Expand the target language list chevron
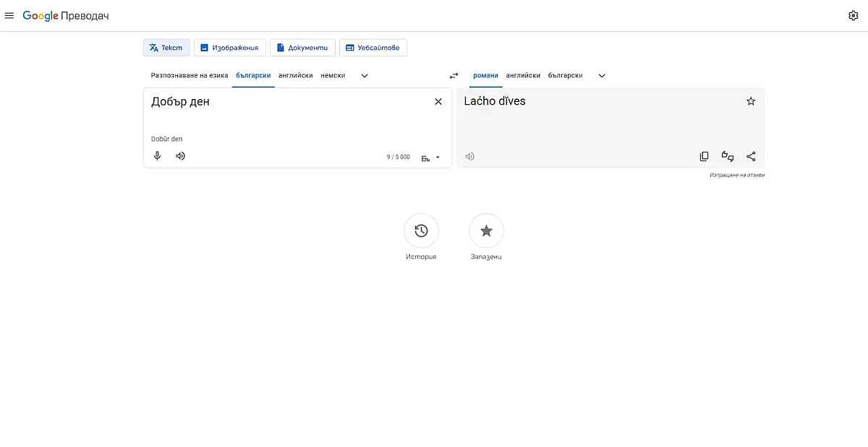The width and height of the screenshot is (868, 447). [602, 76]
